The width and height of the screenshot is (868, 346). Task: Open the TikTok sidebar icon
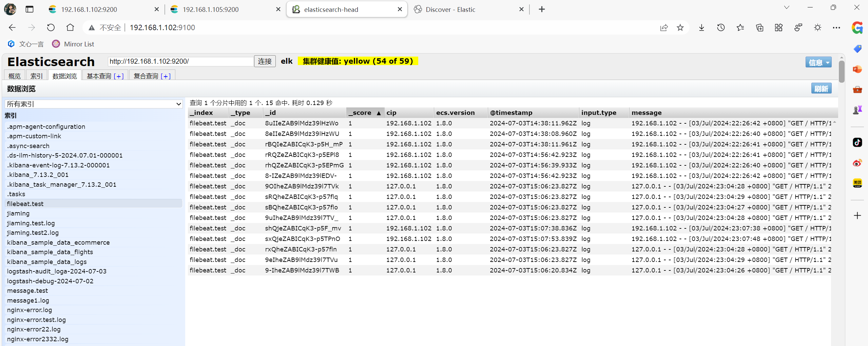pos(857,142)
